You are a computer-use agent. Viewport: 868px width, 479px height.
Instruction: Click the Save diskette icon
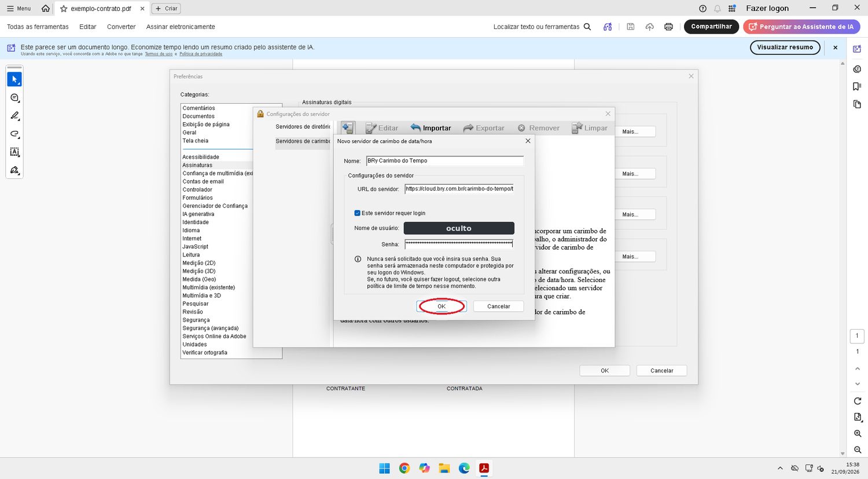[x=631, y=27]
